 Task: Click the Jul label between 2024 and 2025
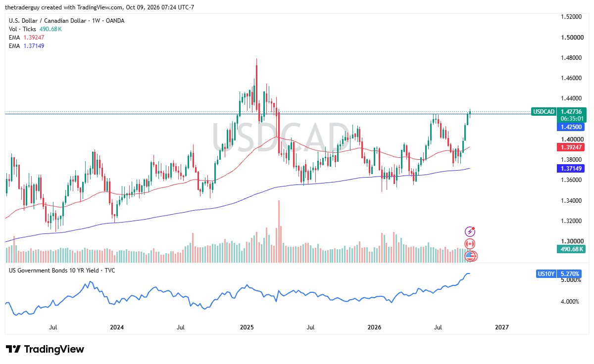[x=181, y=327]
